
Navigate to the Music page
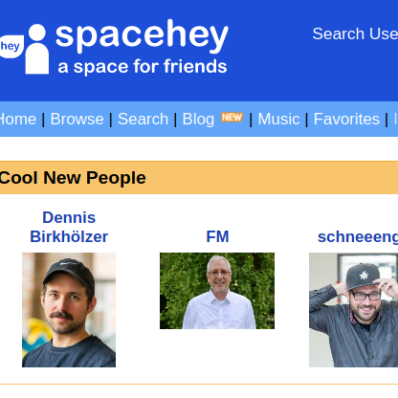click(x=279, y=119)
